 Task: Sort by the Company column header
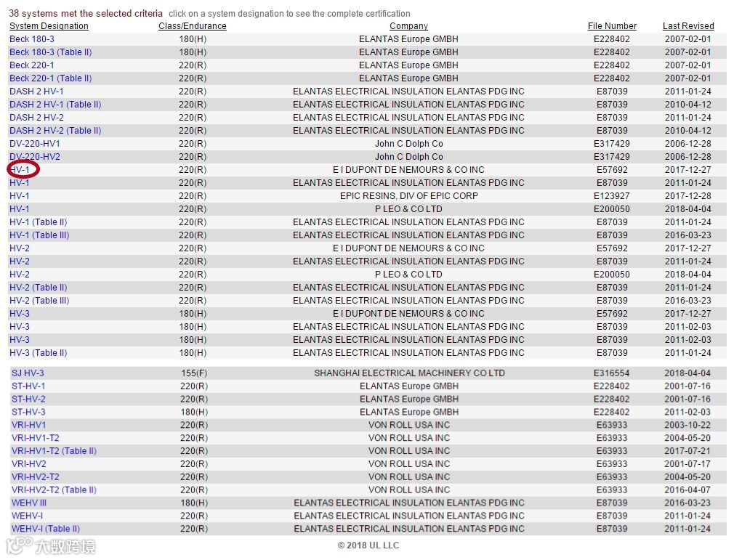point(408,25)
